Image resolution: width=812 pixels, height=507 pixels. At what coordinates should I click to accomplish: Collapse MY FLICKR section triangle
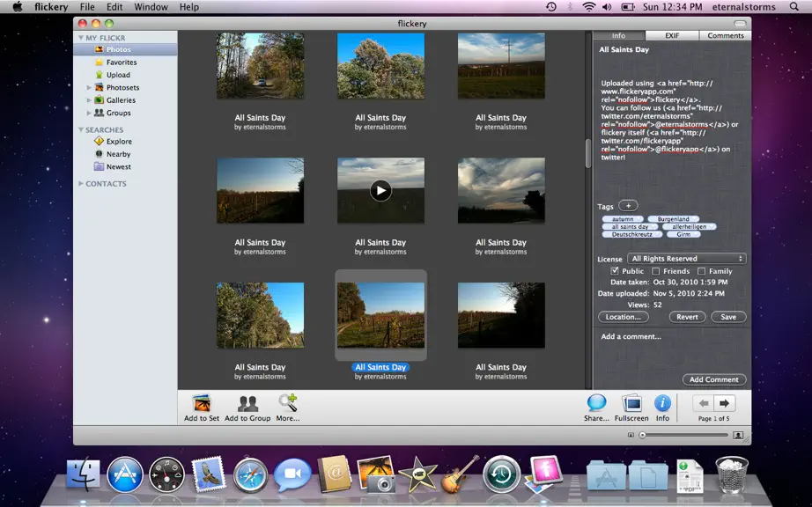click(81, 38)
